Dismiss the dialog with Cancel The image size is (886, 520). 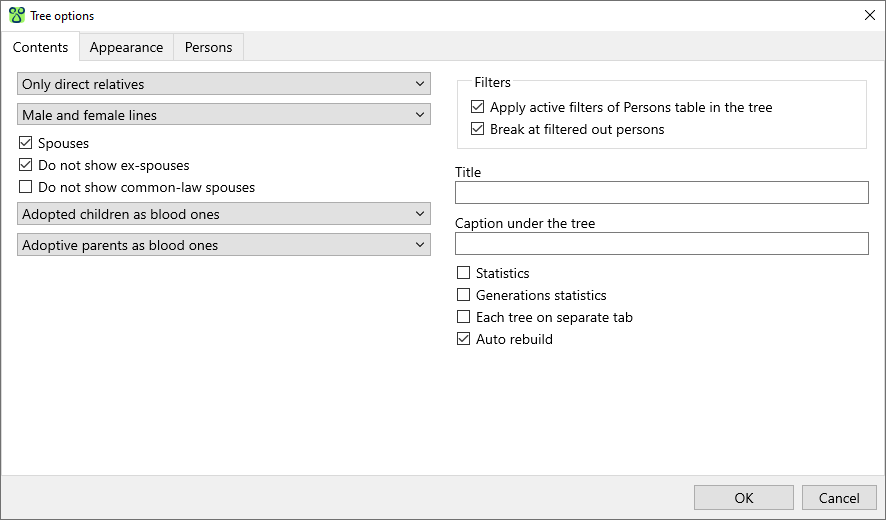tap(839, 498)
